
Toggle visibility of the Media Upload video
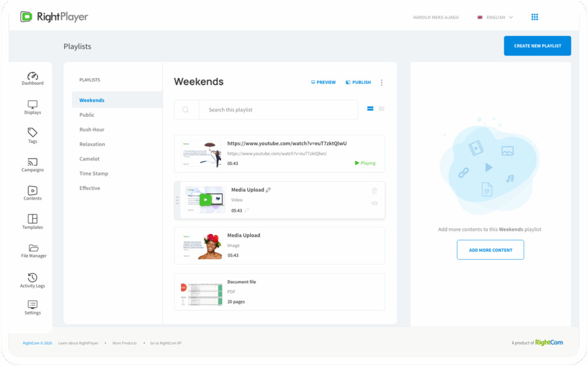coord(374,203)
